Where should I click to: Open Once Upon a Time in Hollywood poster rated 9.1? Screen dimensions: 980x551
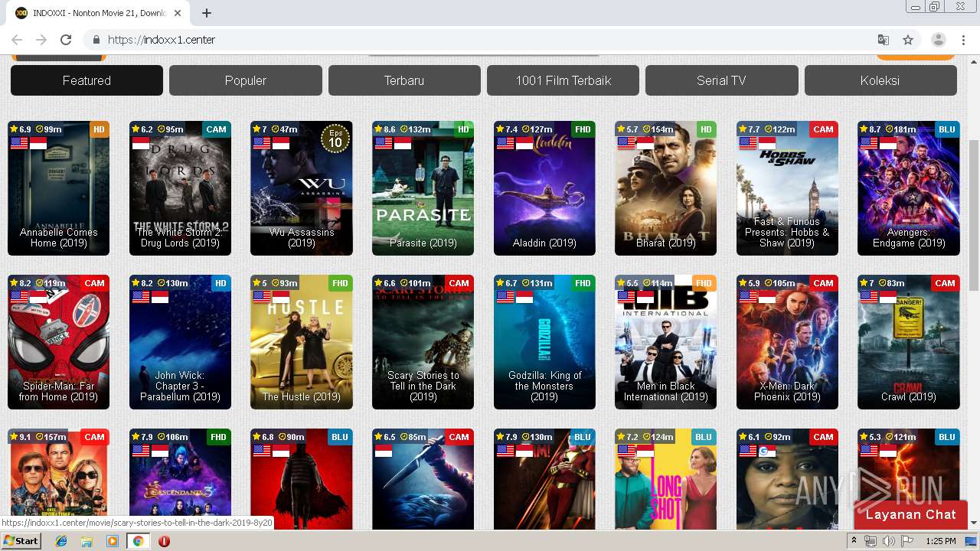click(58, 479)
